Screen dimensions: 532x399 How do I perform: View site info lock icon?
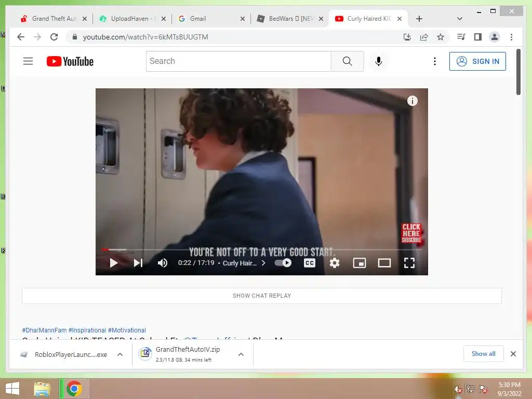pyautogui.click(x=75, y=37)
